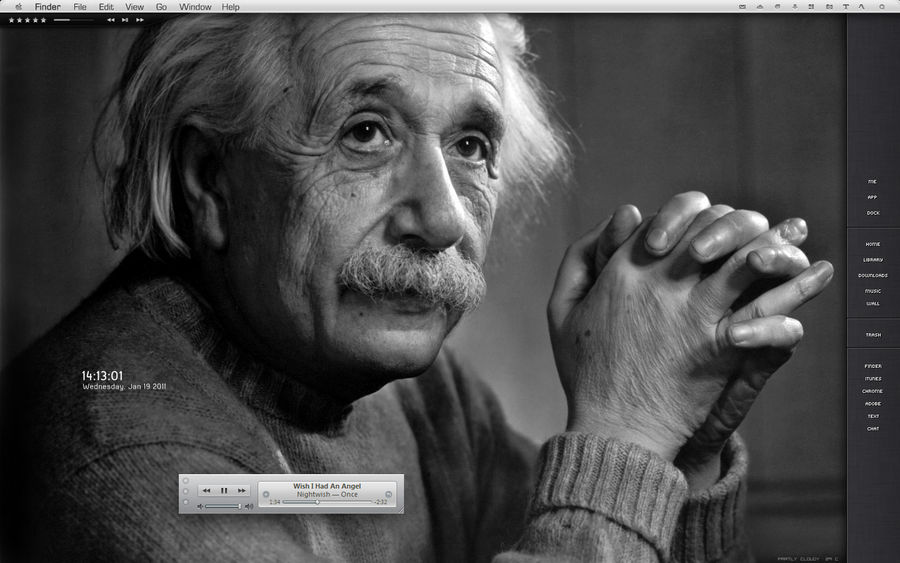Click the T-shaped menu bar icon
900x563 pixels.
(x=845, y=7)
